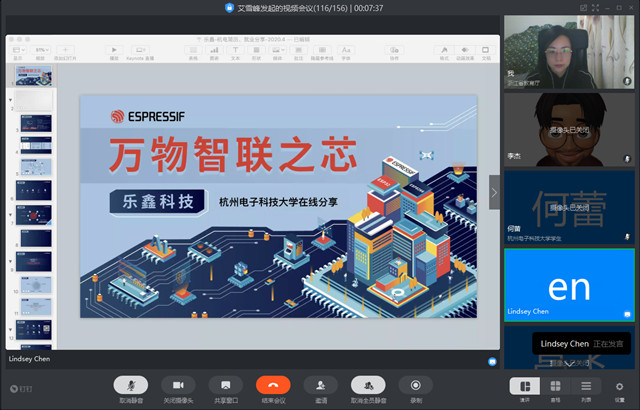Start recording the meeting (录制)
The height and width of the screenshot is (410, 640).
click(415, 385)
